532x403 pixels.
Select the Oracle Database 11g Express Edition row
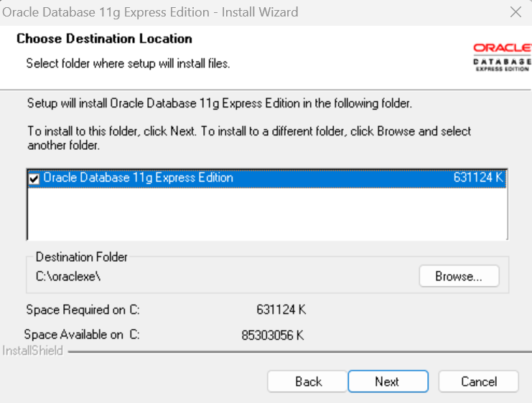[267, 178]
